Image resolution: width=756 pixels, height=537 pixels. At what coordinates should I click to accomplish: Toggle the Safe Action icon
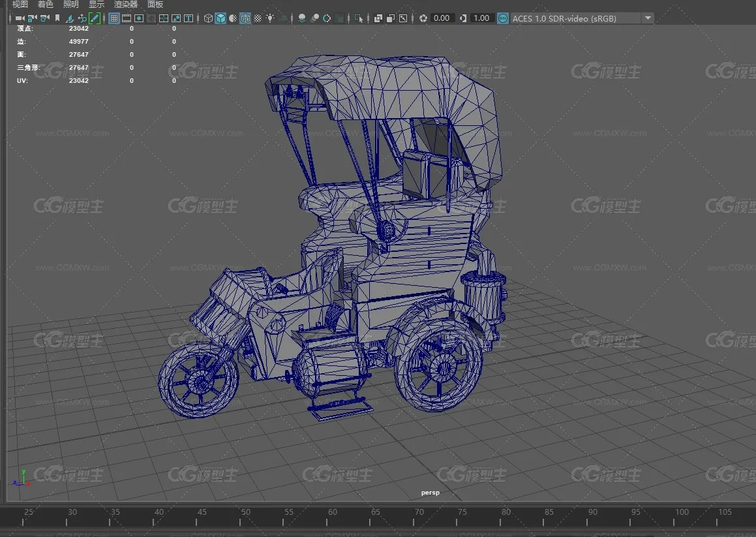pos(177,18)
